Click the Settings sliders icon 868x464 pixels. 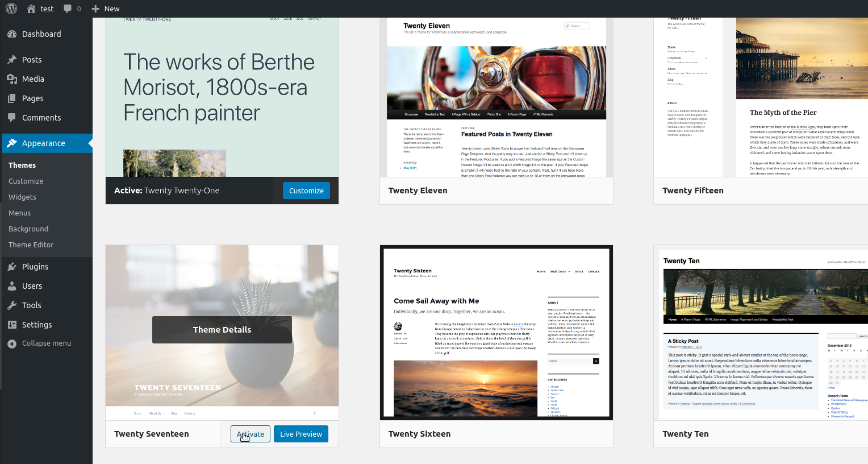12,325
